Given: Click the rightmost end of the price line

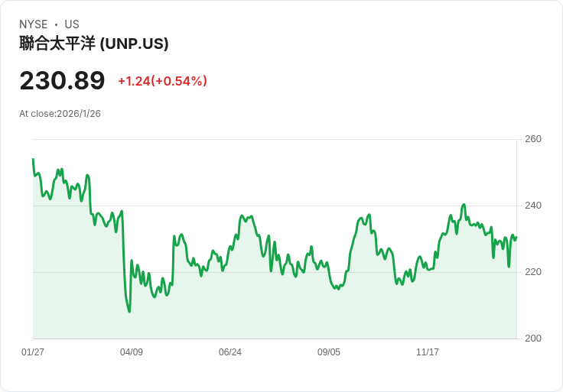Looking at the screenshot, I should tap(516, 237).
